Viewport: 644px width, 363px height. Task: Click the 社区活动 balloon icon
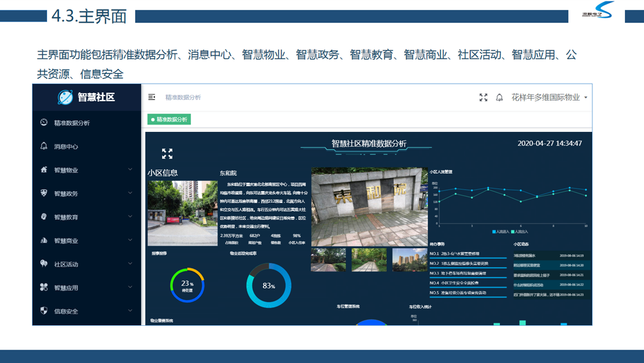tap(44, 264)
